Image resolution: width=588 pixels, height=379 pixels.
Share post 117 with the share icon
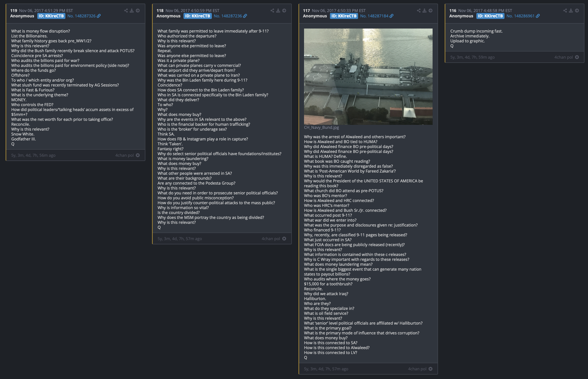point(419,10)
